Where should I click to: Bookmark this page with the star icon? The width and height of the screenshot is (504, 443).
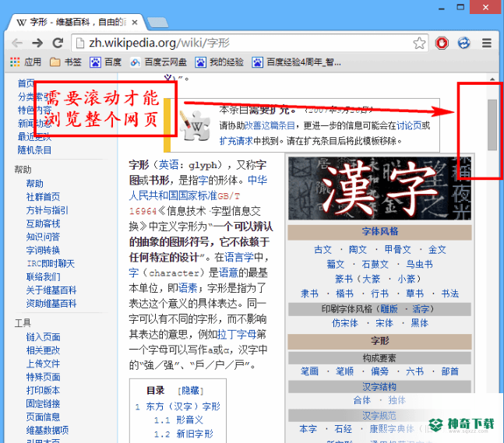419,43
